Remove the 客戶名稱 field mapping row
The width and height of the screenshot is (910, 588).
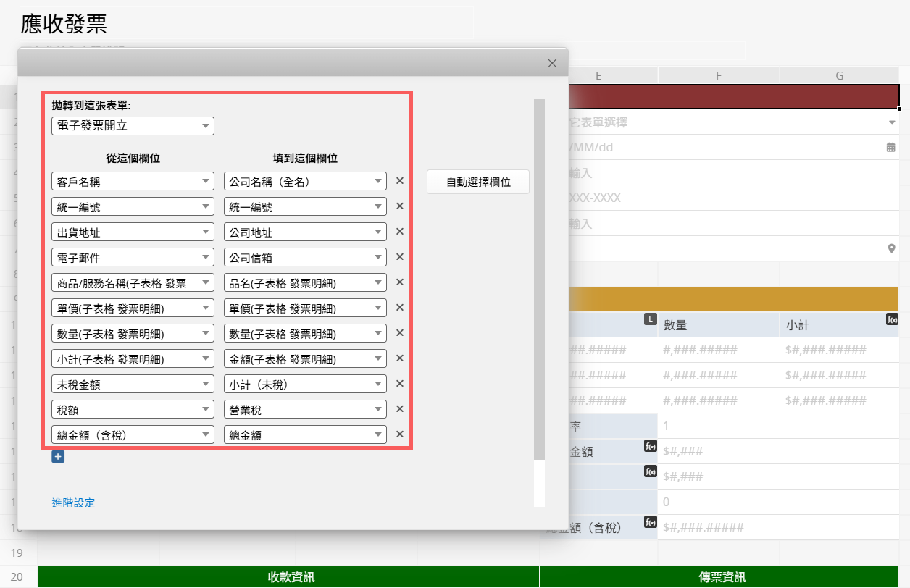[x=399, y=181]
